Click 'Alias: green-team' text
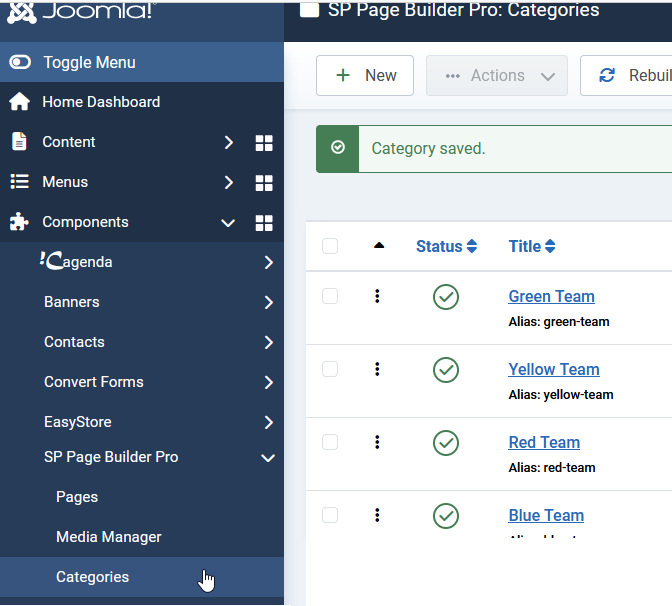Image resolution: width=672 pixels, height=606 pixels. [x=558, y=321]
